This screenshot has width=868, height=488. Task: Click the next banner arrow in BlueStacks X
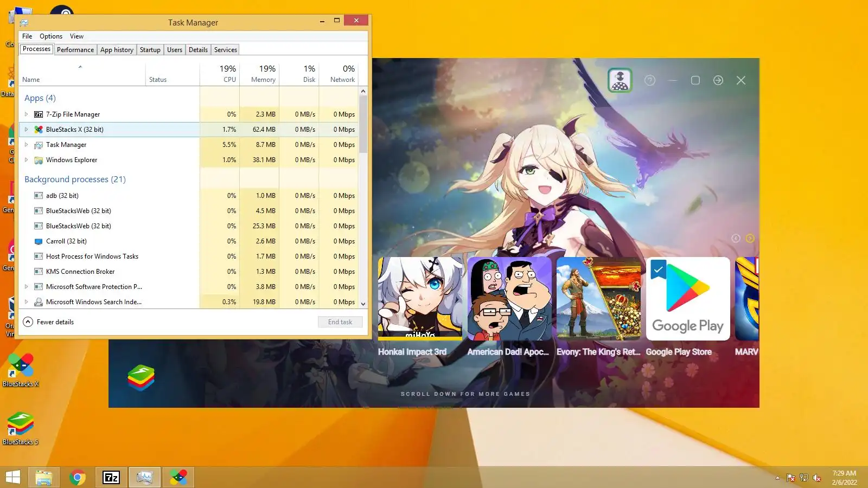(x=750, y=238)
